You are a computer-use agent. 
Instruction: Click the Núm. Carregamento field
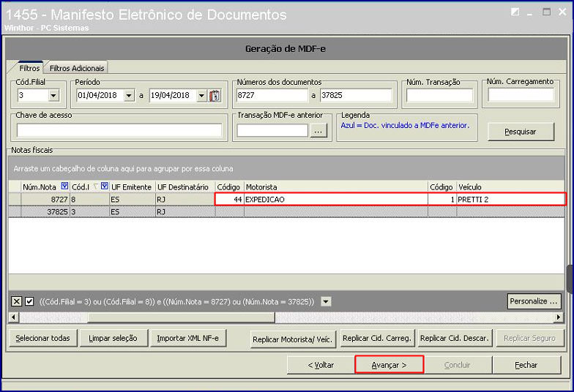coord(521,95)
